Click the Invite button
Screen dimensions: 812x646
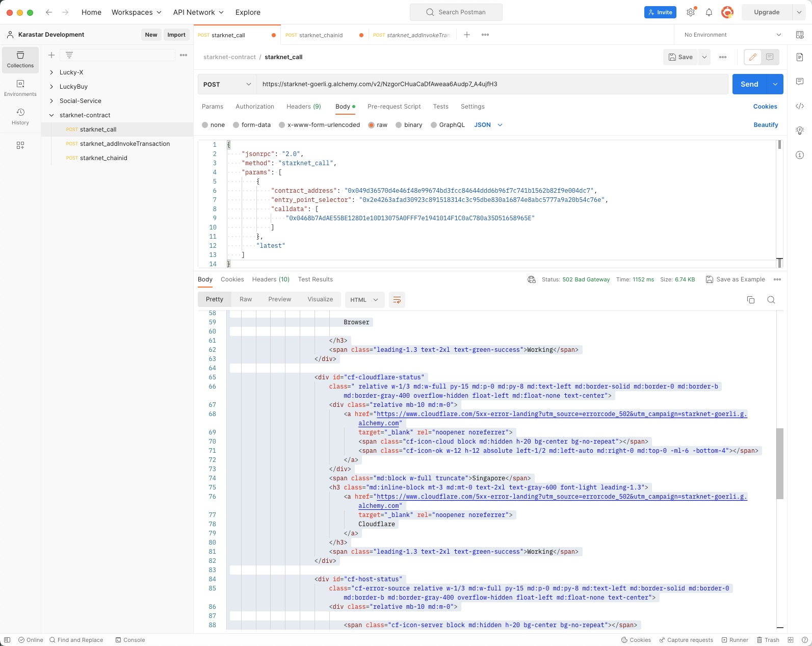[x=660, y=12]
